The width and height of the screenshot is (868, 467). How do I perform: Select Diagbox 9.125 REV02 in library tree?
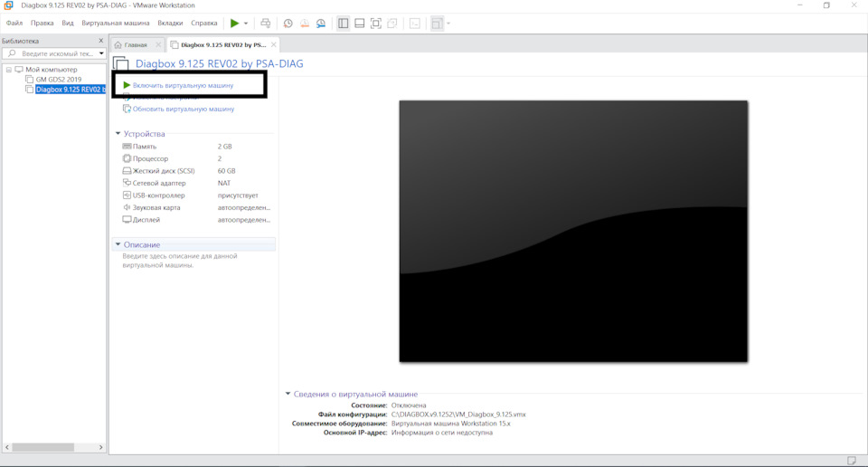(x=70, y=90)
